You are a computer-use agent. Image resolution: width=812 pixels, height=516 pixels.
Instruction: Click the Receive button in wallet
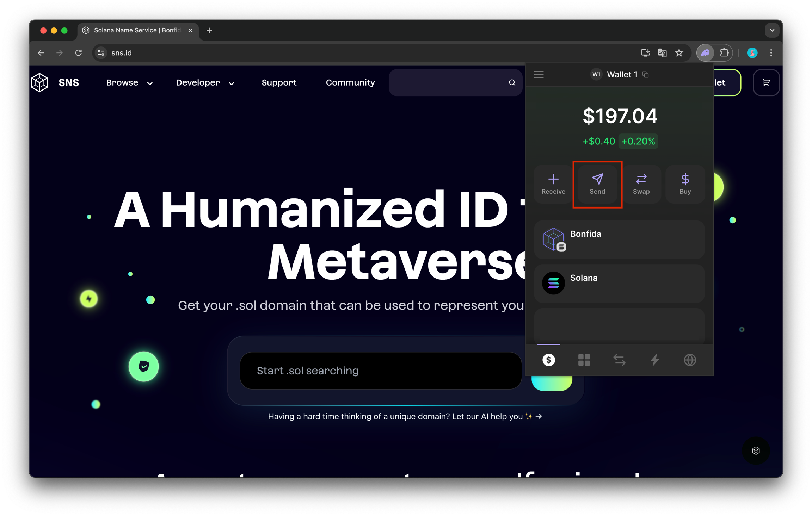click(x=553, y=184)
